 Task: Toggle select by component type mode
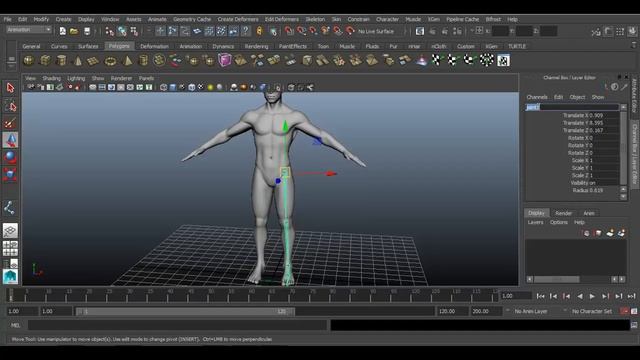pyautogui.click(x=134, y=31)
